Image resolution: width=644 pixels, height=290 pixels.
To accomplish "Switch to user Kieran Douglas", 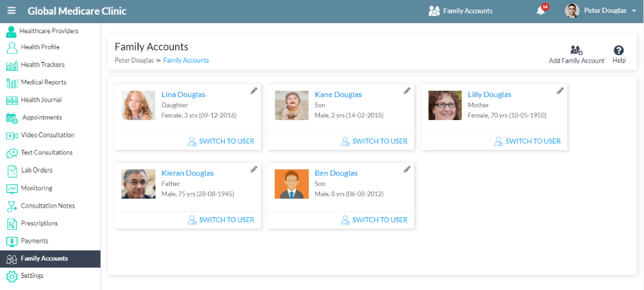I will [220, 220].
